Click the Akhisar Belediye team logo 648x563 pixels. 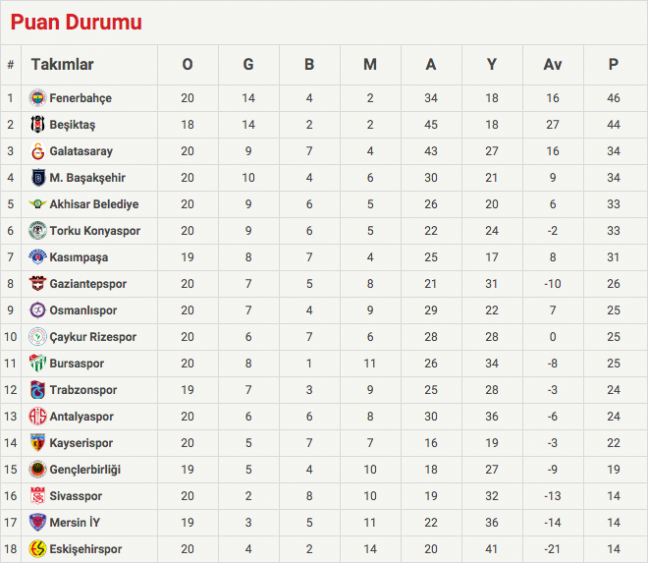(37, 204)
